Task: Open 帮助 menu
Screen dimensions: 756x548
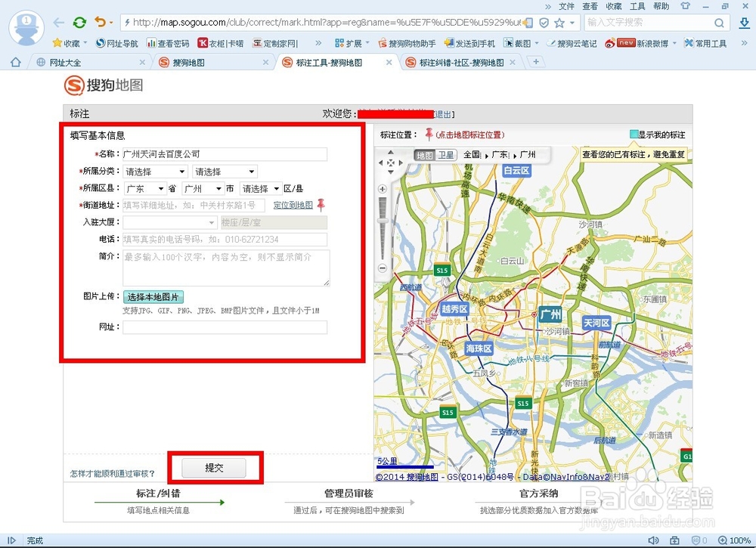Action: click(x=661, y=6)
